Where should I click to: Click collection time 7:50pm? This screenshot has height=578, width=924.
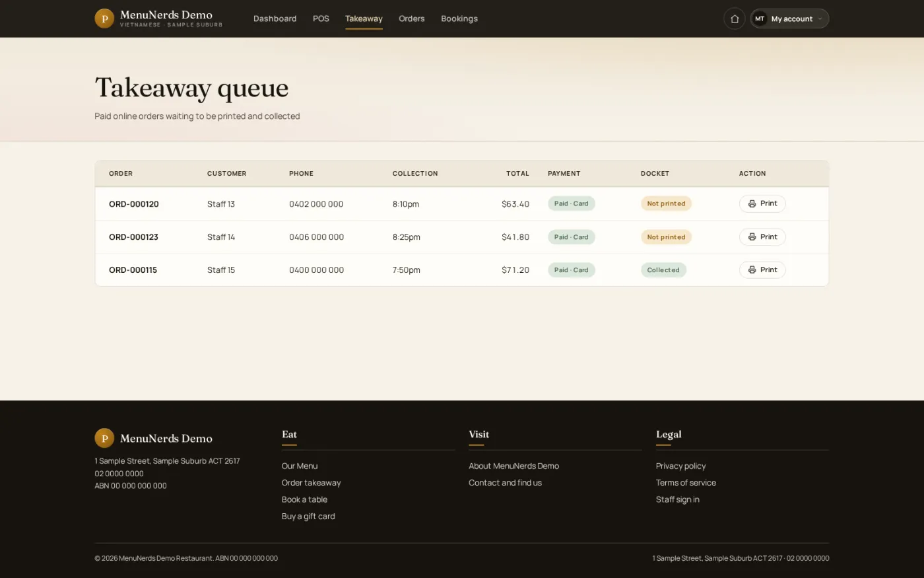[407, 270]
